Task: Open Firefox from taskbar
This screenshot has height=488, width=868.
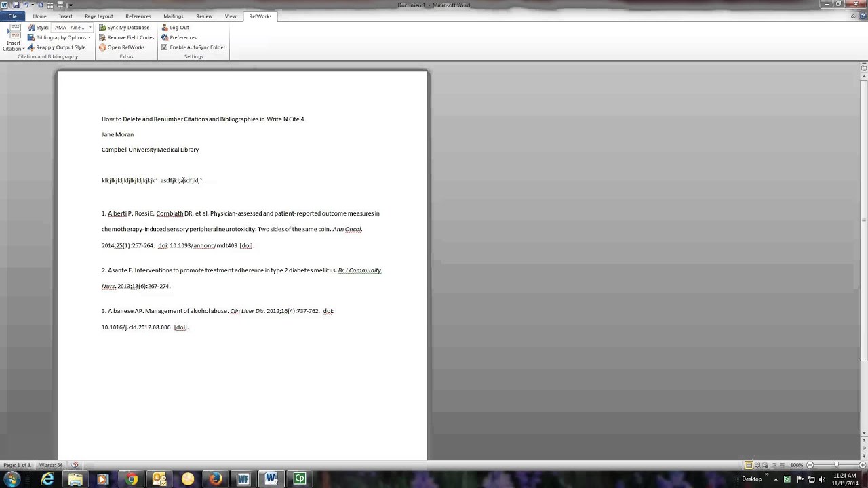Action: click(216, 479)
